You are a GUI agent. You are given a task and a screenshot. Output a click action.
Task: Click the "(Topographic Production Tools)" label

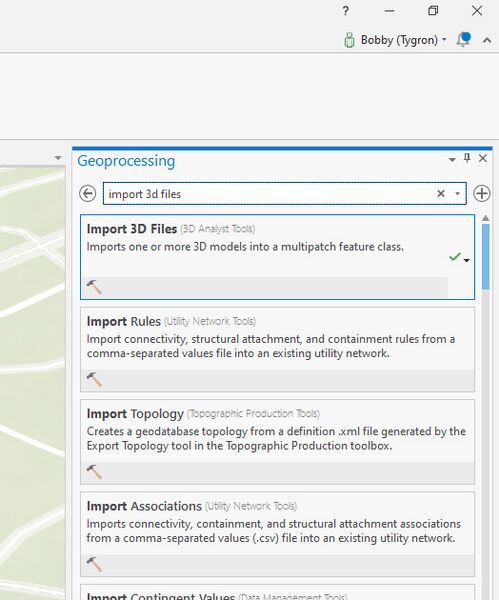click(253, 414)
